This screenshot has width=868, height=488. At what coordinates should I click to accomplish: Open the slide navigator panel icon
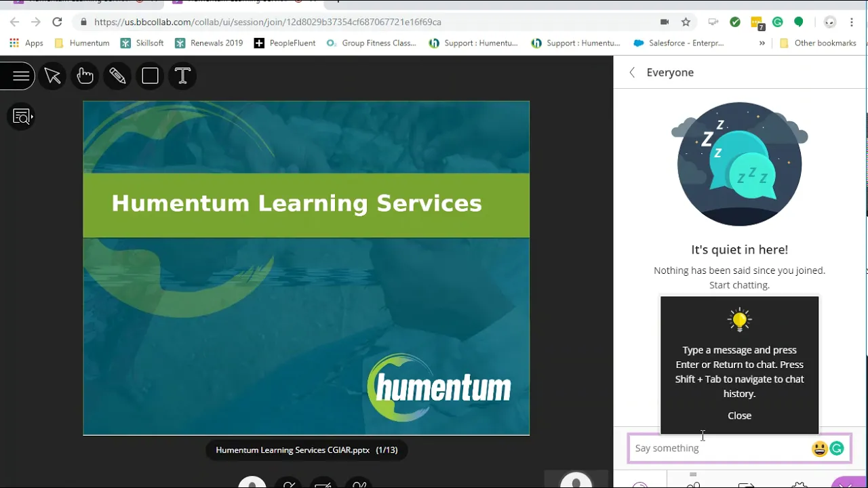[21, 117]
